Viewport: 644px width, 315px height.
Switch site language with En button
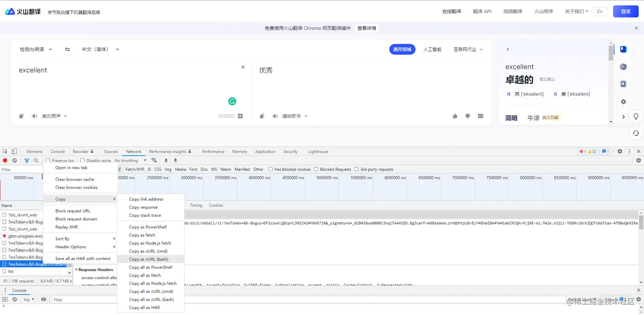click(x=600, y=11)
